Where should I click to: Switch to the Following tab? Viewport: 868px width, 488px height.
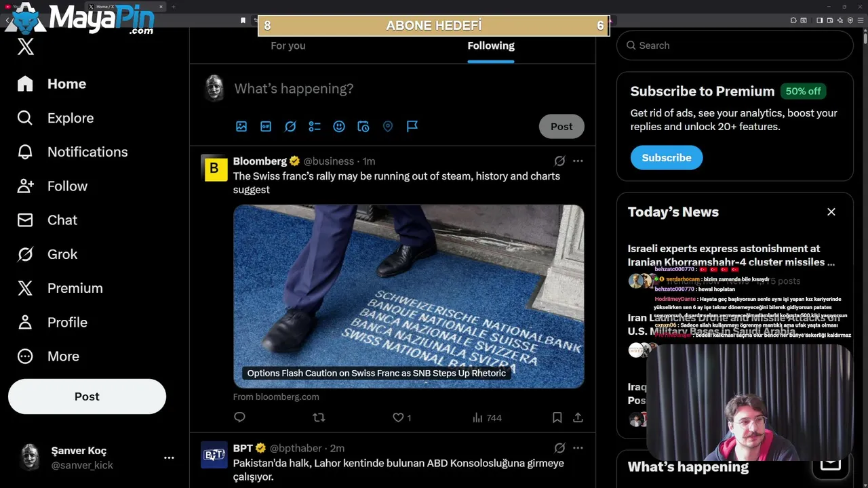point(491,45)
